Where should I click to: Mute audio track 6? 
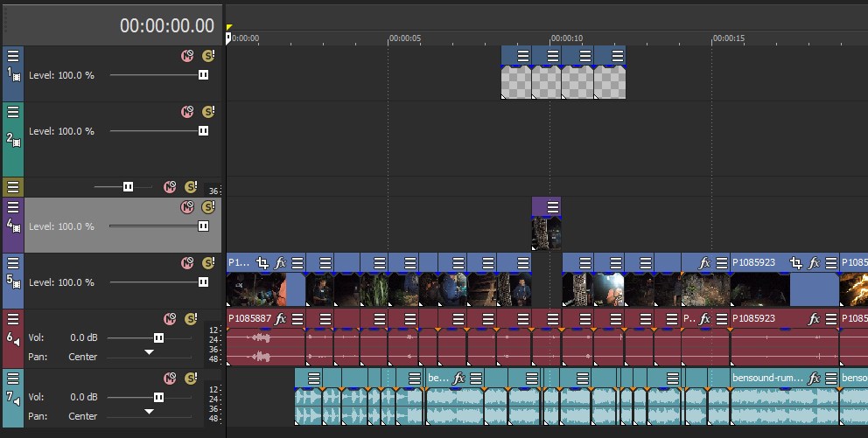pyautogui.click(x=169, y=319)
